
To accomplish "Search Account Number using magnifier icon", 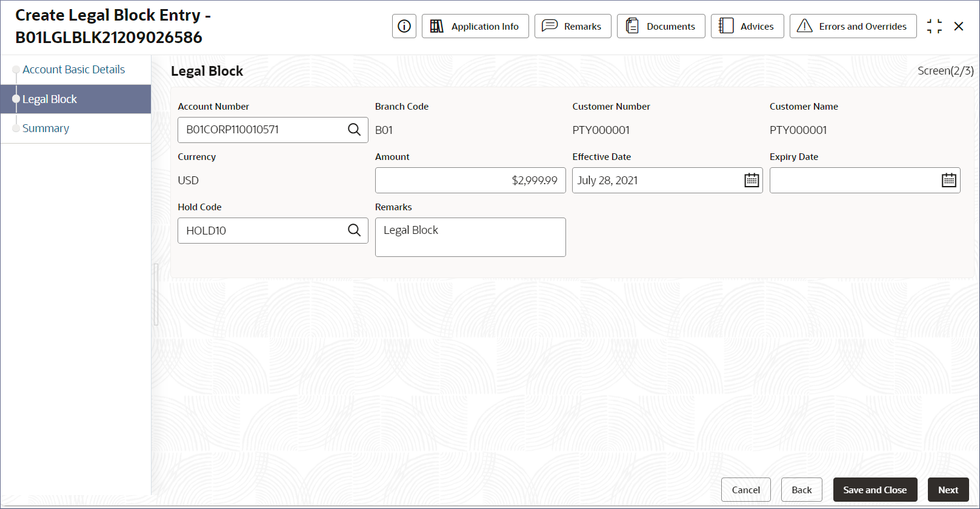I will pyautogui.click(x=354, y=130).
